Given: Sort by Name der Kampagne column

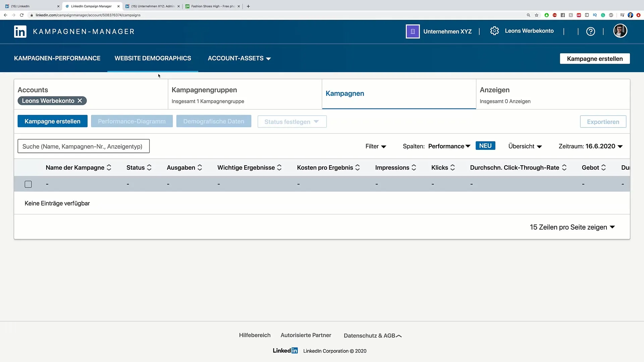Looking at the screenshot, I should tap(109, 168).
